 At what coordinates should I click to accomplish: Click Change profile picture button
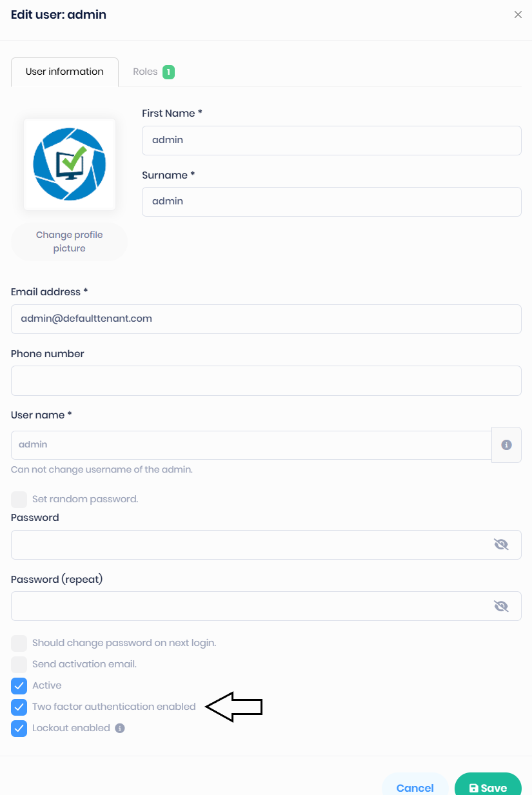[x=70, y=242]
